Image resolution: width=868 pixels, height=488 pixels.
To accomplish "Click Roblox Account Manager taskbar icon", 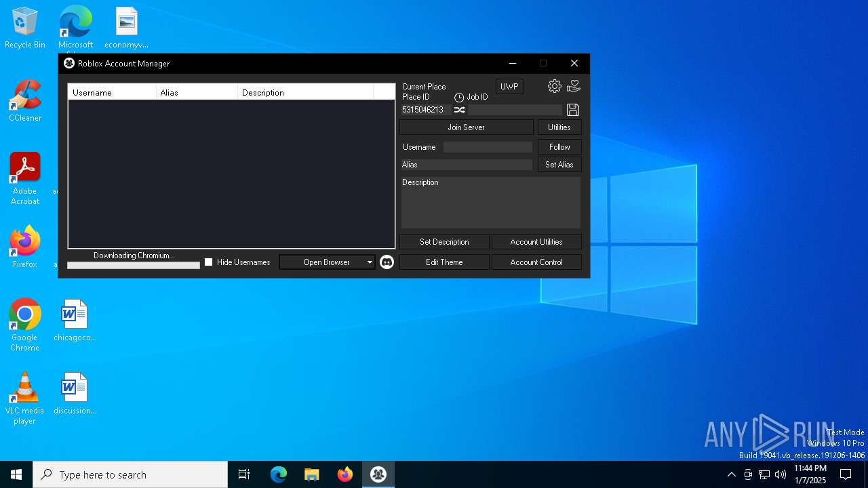I will pyautogui.click(x=378, y=474).
